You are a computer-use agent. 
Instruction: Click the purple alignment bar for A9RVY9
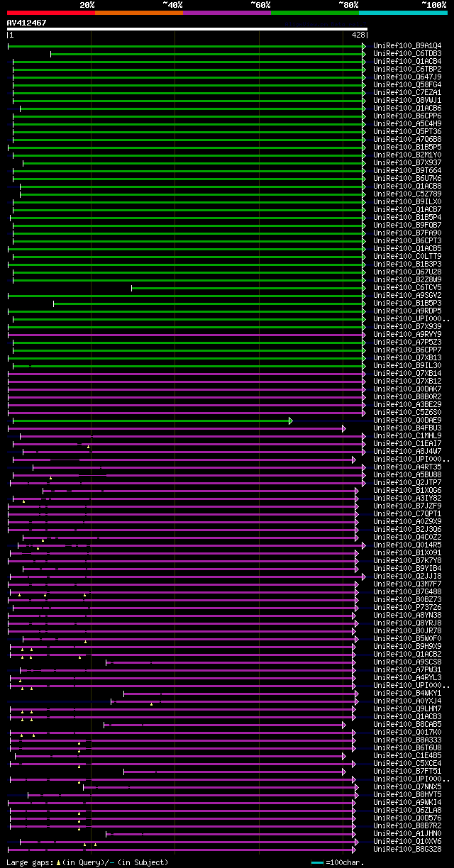[187, 334]
